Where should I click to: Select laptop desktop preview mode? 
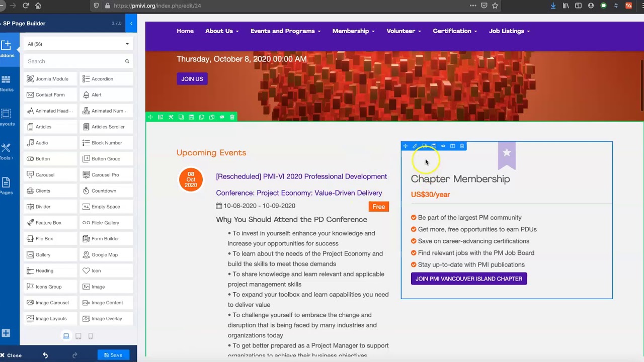66,336
